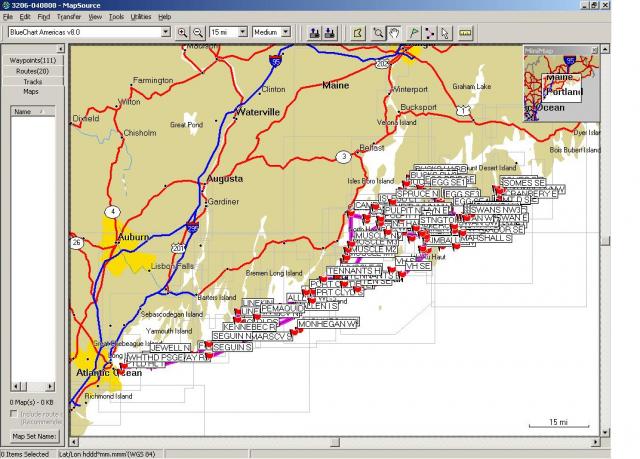Screen dimensions: 640x459
Task: Click the MARSHALL S waypoint label
Action: [486, 237]
